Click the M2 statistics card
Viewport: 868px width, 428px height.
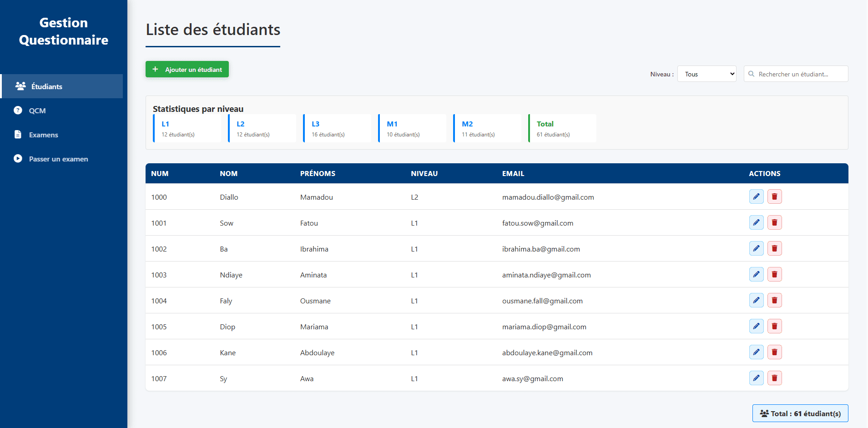pos(487,128)
